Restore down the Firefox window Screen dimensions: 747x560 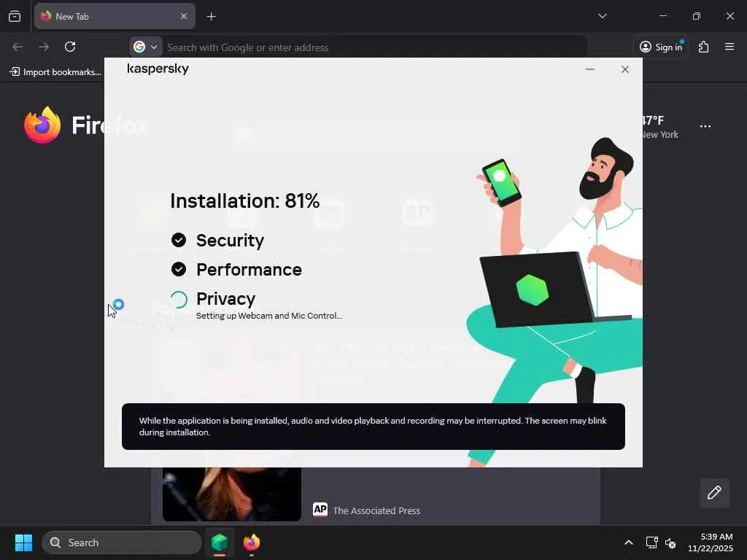[x=697, y=16]
